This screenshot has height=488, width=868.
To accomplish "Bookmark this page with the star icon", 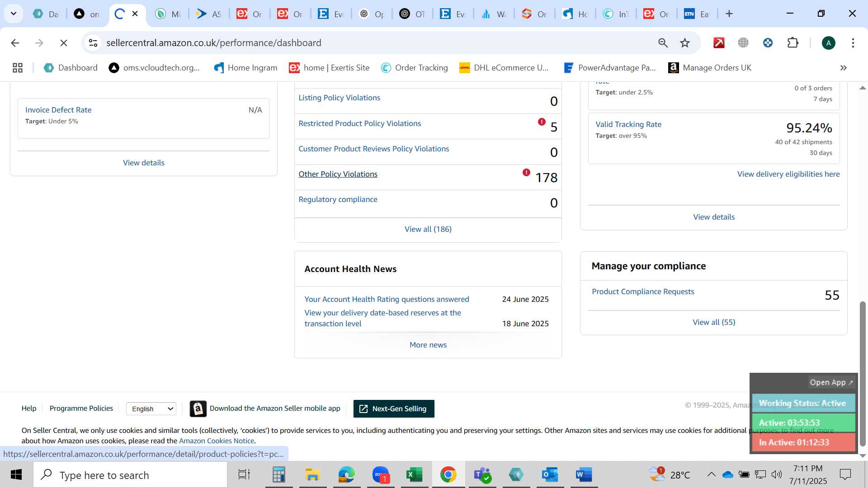I will (685, 43).
